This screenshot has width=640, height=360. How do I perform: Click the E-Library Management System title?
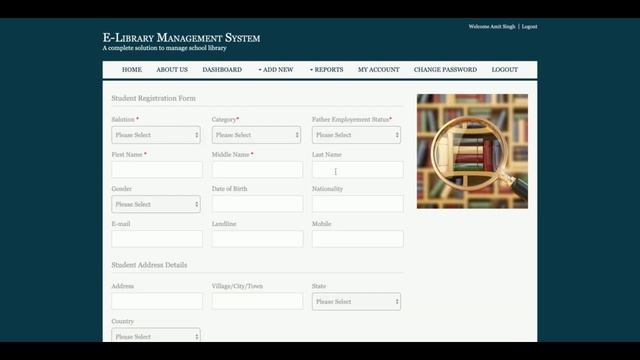click(x=181, y=38)
